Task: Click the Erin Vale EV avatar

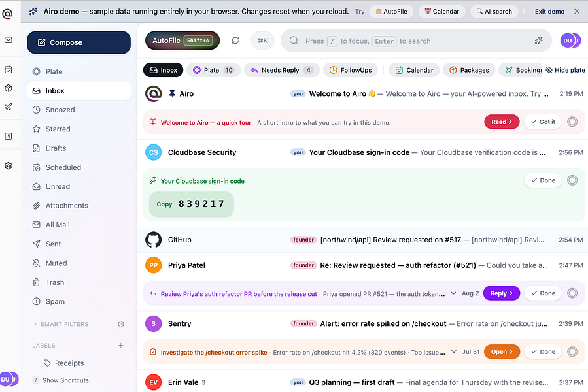Action: pos(153,382)
